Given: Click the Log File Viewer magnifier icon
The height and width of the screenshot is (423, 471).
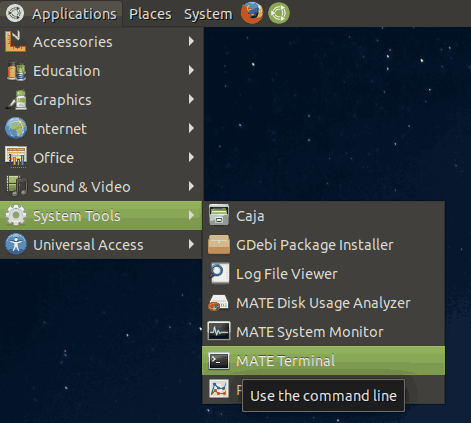Looking at the screenshot, I should click(219, 273).
